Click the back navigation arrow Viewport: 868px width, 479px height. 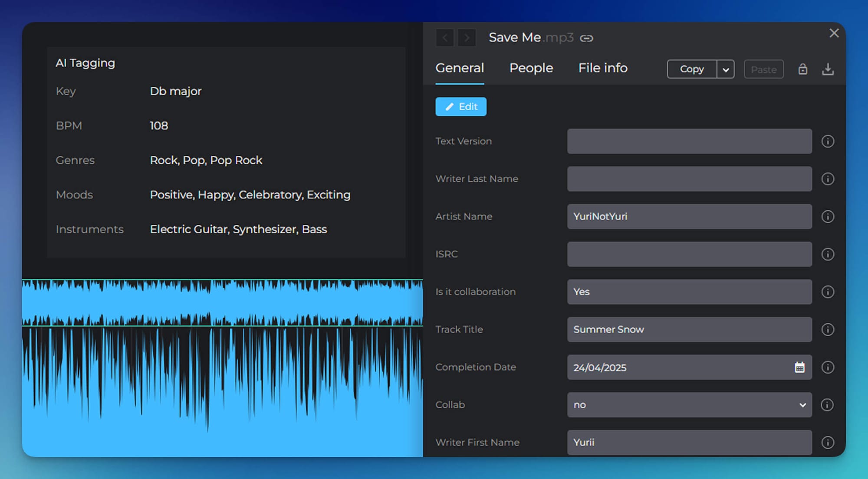(x=444, y=38)
